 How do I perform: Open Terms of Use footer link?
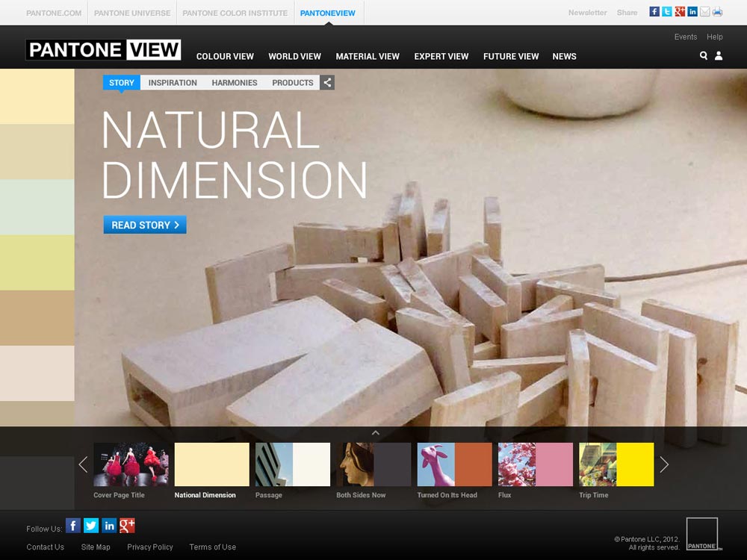pyautogui.click(x=212, y=547)
